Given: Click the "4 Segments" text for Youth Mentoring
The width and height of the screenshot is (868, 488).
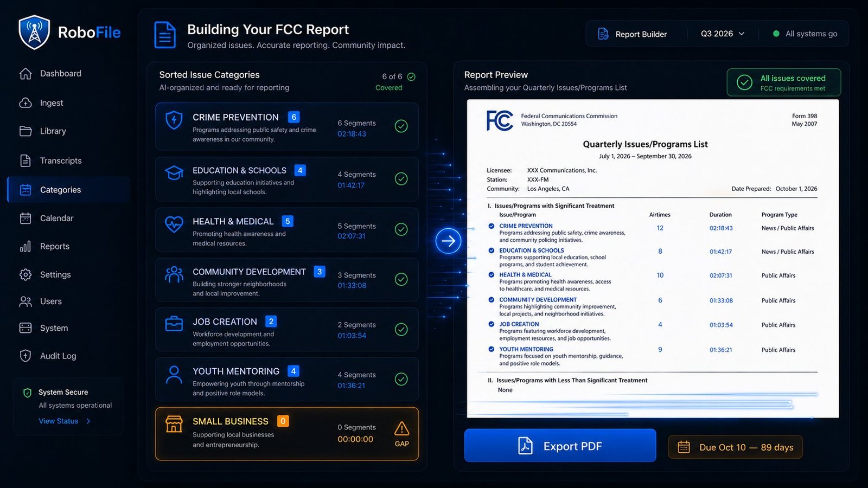Looking at the screenshot, I should coord(356,375).
